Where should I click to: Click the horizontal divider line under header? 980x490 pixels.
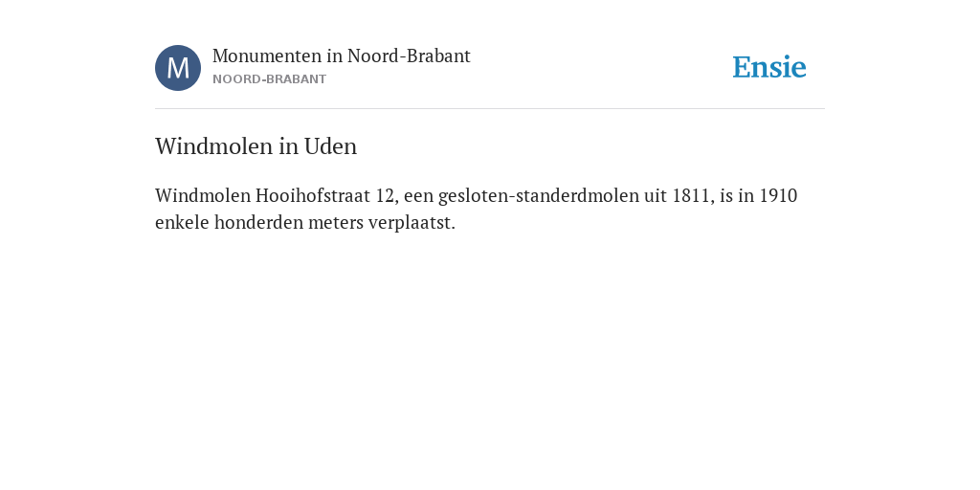[490, 109]
